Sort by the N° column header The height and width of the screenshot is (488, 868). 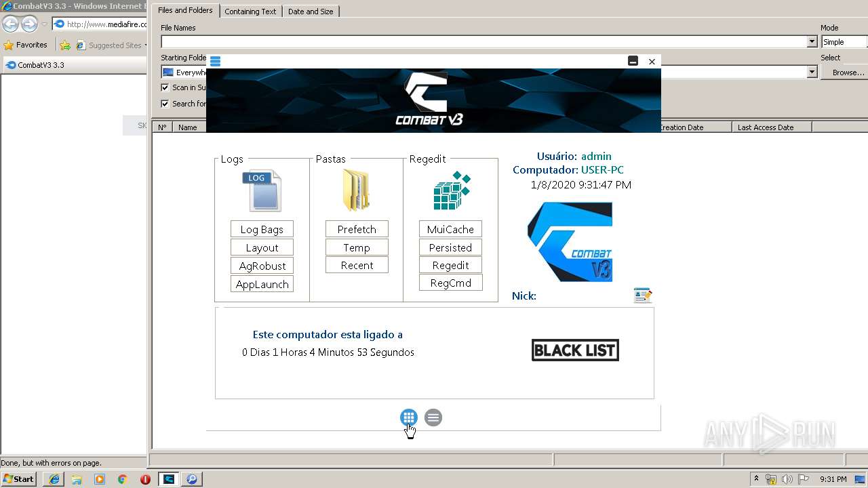click(162, 127)
